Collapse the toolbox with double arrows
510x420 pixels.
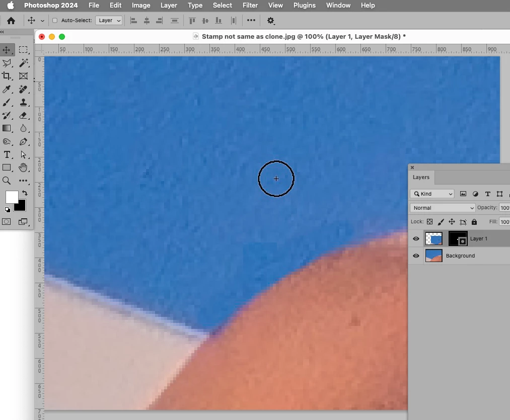[x=2, y=32]
